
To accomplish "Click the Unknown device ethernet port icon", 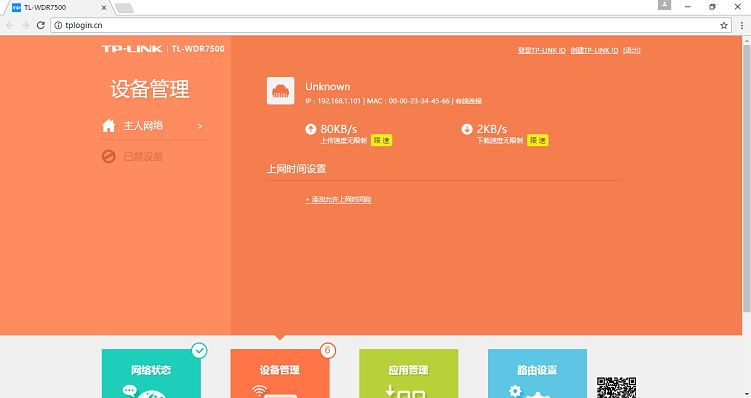I will pyautogui.click(x=280, y=91).
